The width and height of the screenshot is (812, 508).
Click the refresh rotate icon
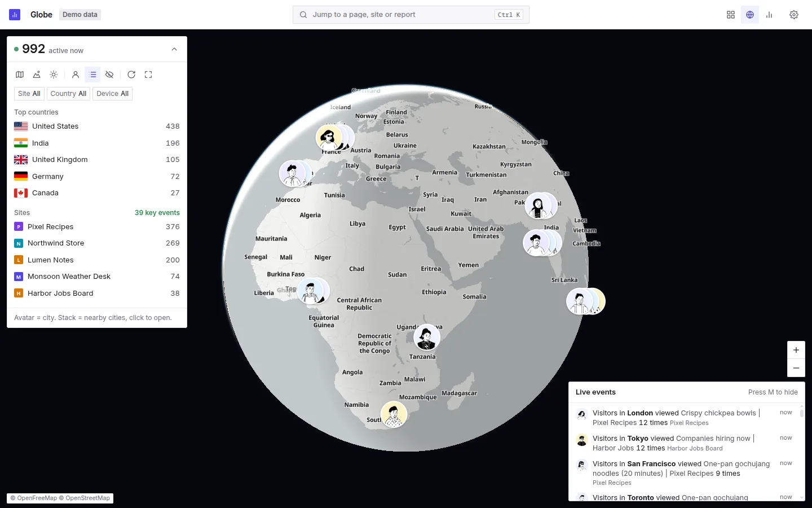pyautogui.click(x=131, y=75)
